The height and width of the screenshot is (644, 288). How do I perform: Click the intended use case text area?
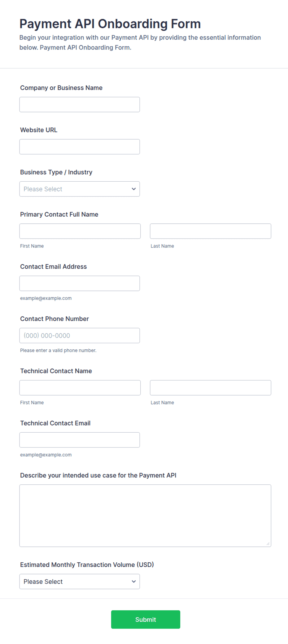(145, 516)
